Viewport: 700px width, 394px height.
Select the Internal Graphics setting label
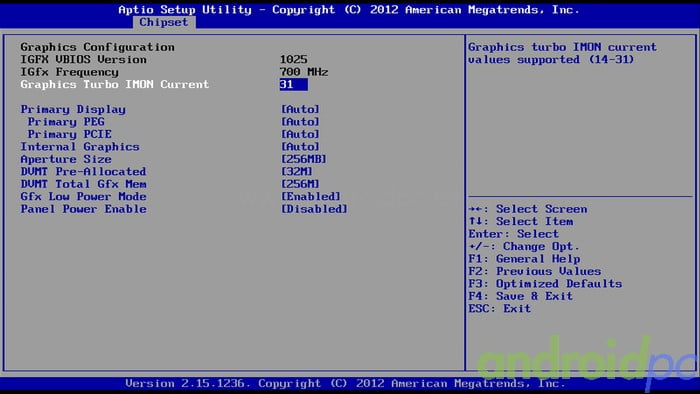[x=80, y=147]
